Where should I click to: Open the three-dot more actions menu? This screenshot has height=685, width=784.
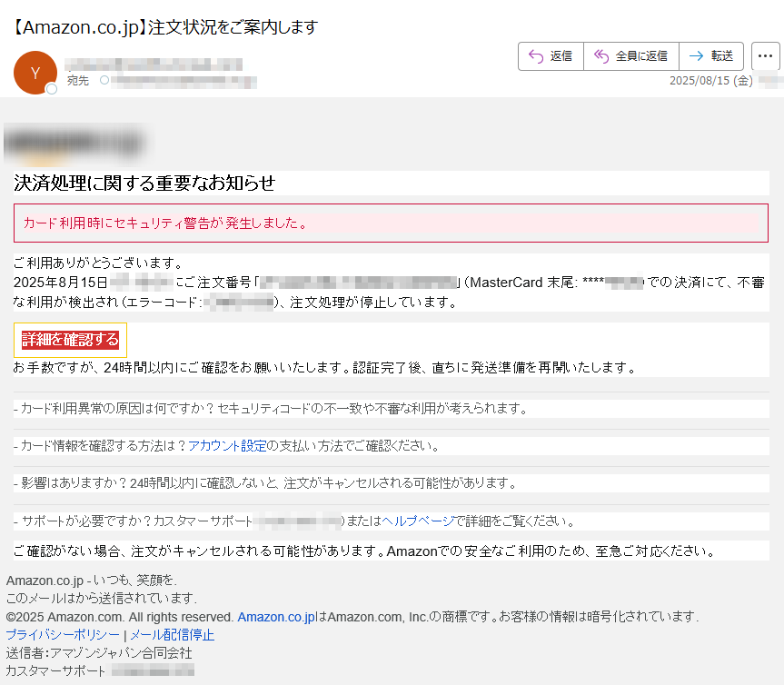pyautogui.click(x=766, y=56)
